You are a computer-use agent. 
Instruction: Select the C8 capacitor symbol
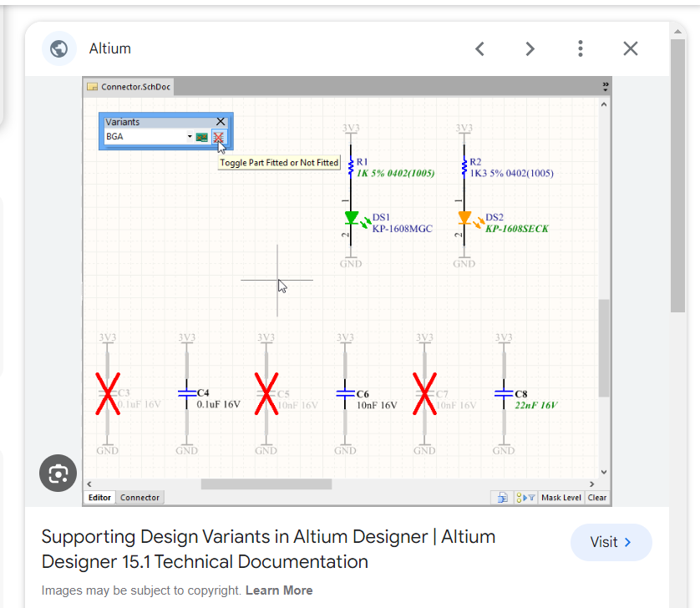point(504,393)
